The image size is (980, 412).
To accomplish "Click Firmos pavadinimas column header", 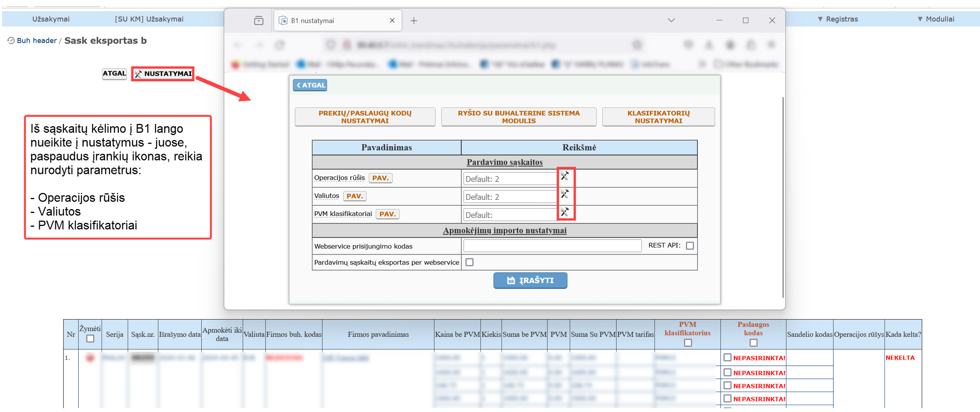I will 378,334.
